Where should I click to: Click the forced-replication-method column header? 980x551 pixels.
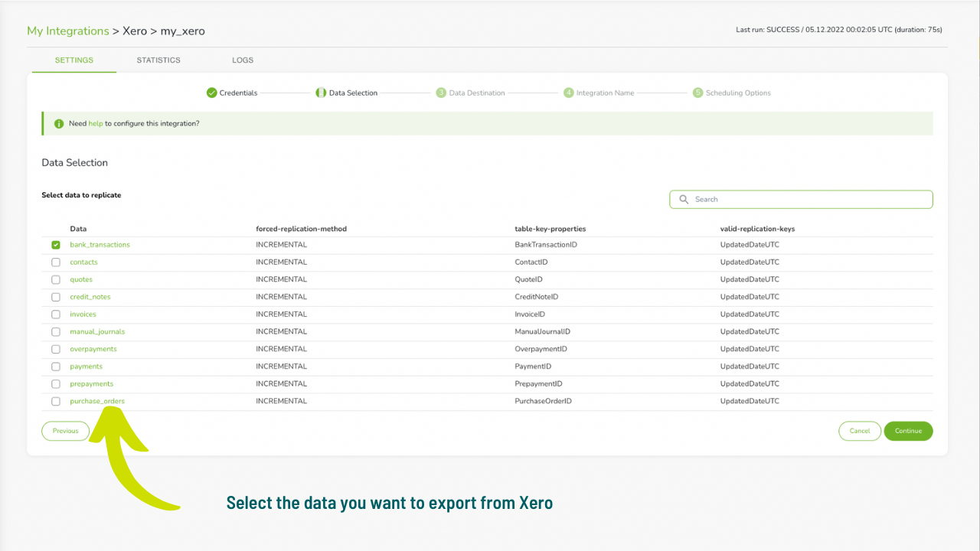coord(302,229)
